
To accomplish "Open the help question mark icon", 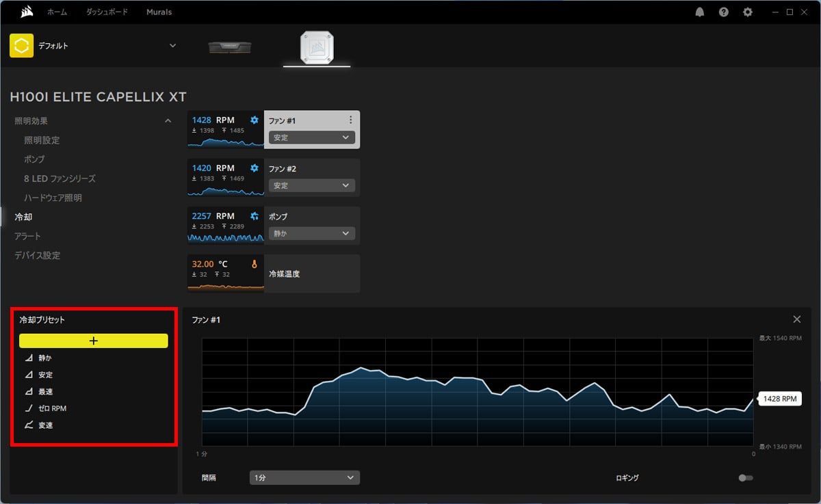I will [724, 12].
